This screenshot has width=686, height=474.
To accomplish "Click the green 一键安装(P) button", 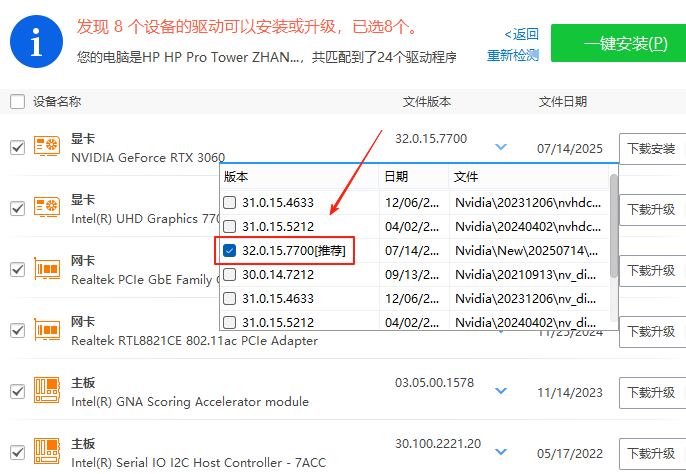I will [x=612, y=43].
